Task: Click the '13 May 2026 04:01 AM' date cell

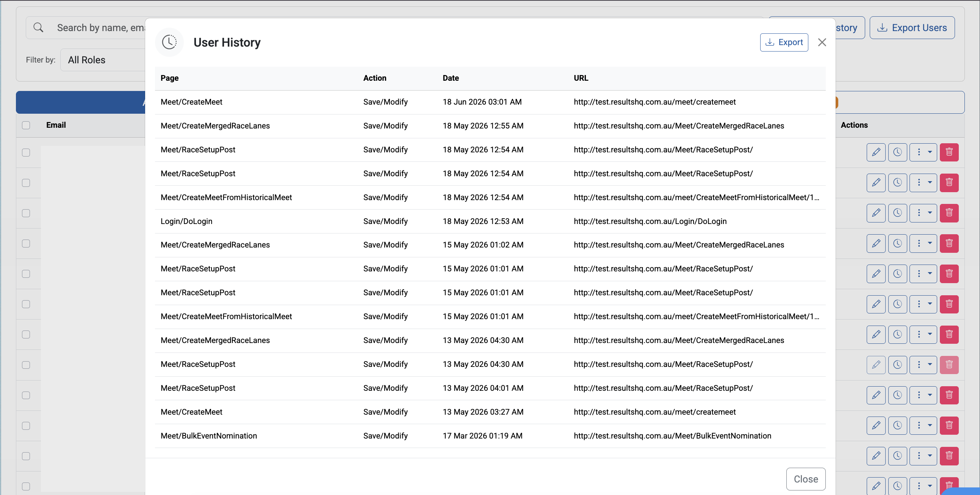Action: (483, 388)
